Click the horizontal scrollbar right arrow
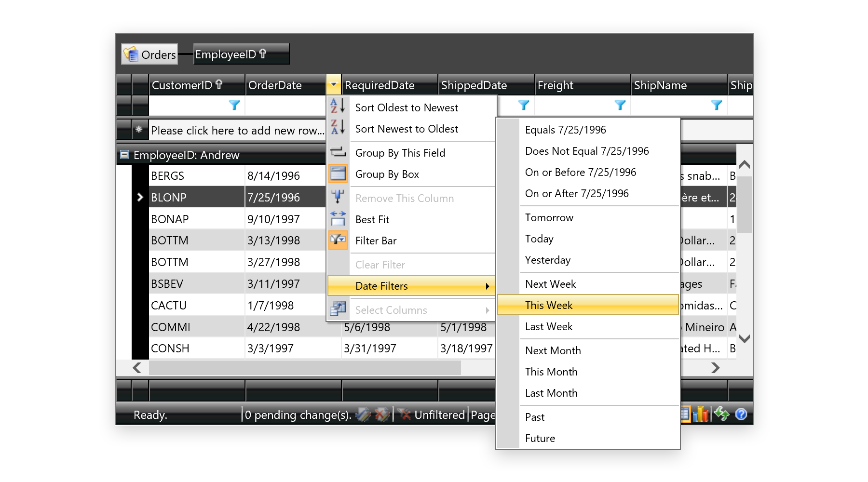 715,368
